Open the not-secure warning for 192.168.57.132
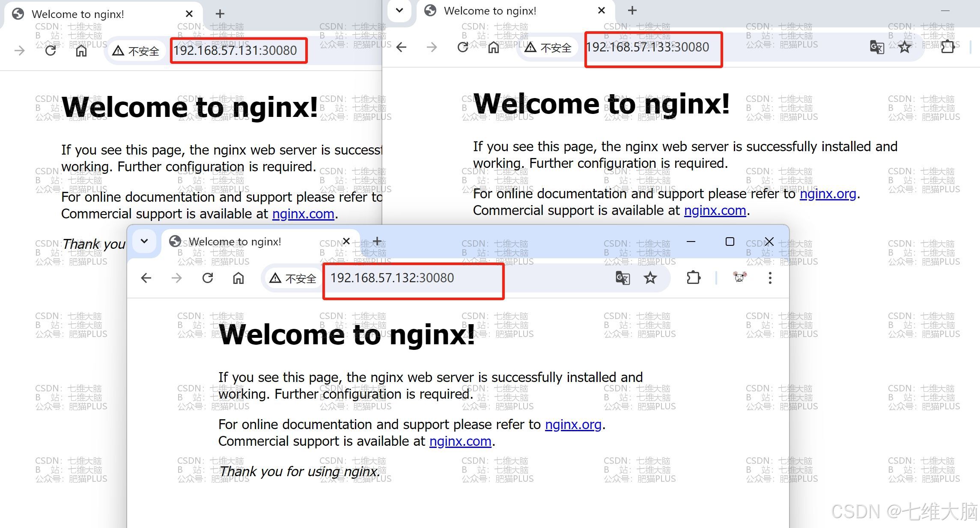The height and width of the screenshot is (528, 980). click(293, 278)
